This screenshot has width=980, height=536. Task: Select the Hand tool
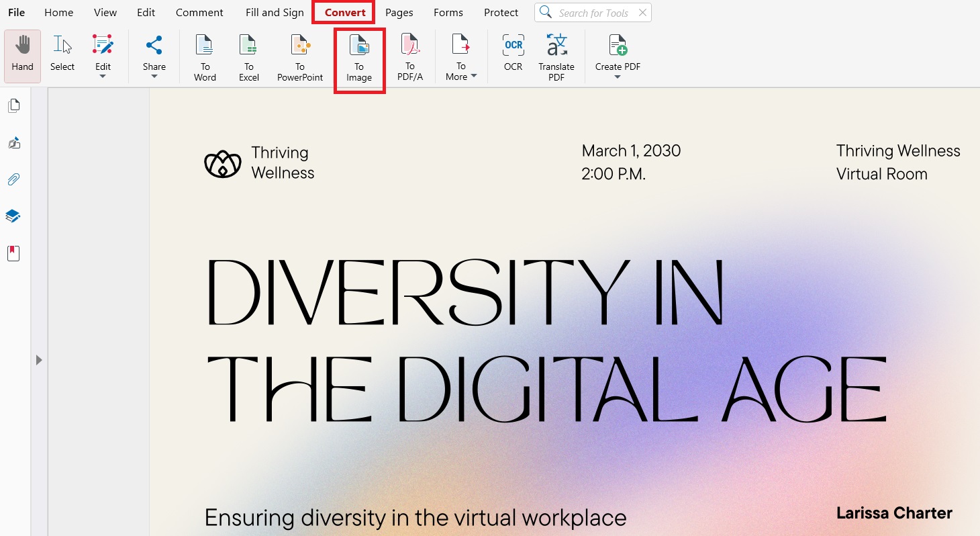point(21,55)
